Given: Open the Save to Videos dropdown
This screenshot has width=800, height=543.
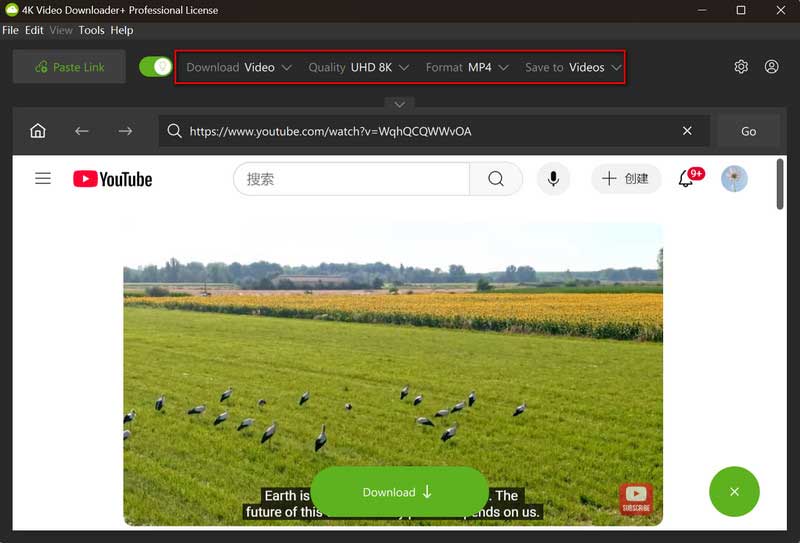Looking at the screenshot, I should click(x=573, y=67).
